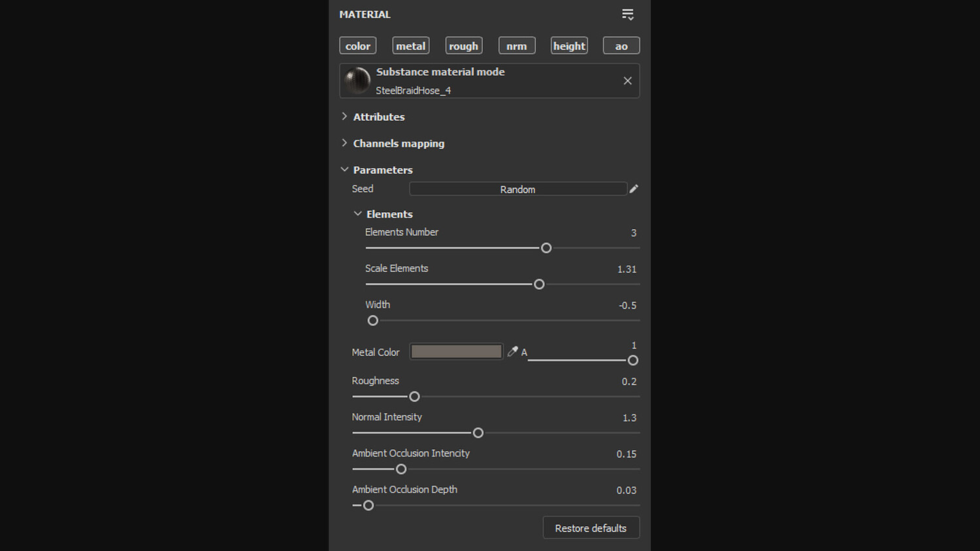Pick Metal Color with the eyedropper icon
Screen dimensions: 980x551
[513, 351]
